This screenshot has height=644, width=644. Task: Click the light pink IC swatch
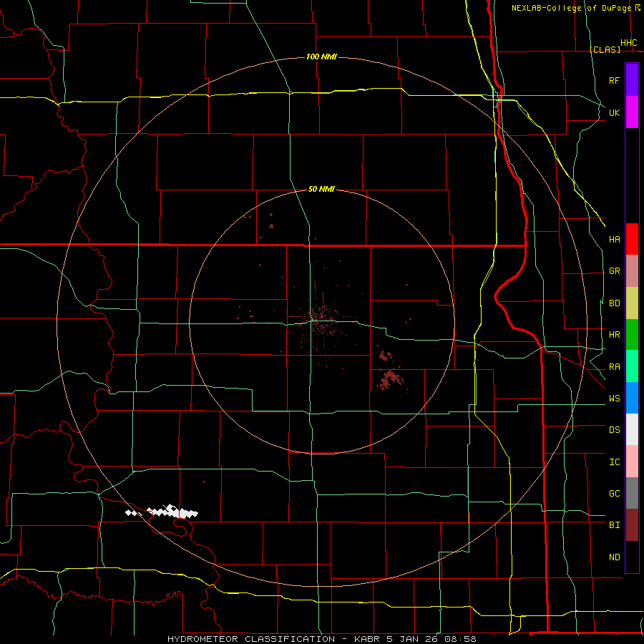coord(632,462)
